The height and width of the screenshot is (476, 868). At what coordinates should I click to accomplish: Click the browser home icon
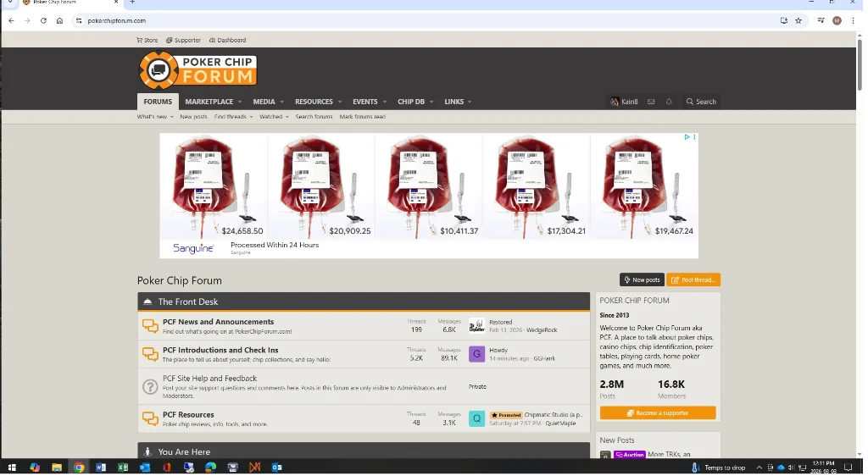60,20
